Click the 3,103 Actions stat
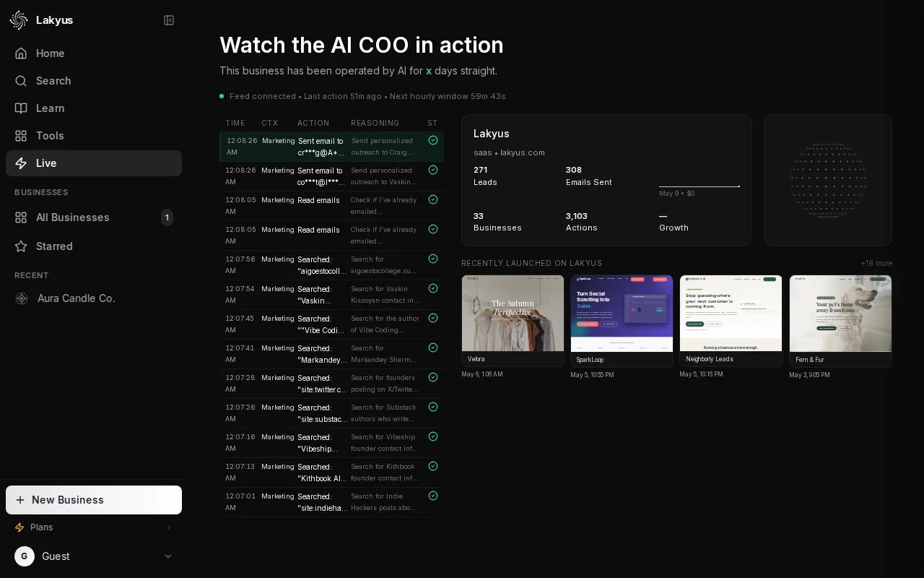Viewport: 924px width, 578px height. [x=582, y=221]
